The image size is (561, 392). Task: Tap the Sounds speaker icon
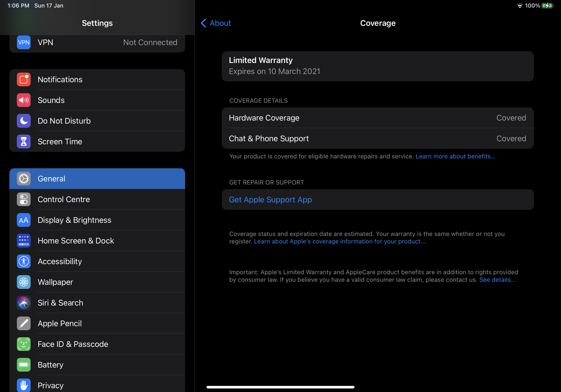24,100
